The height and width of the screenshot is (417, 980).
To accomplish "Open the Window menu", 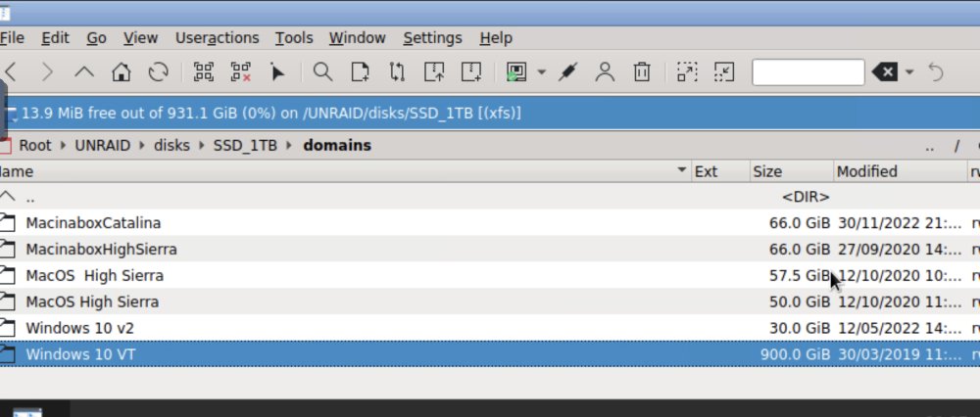I will 358,38.
